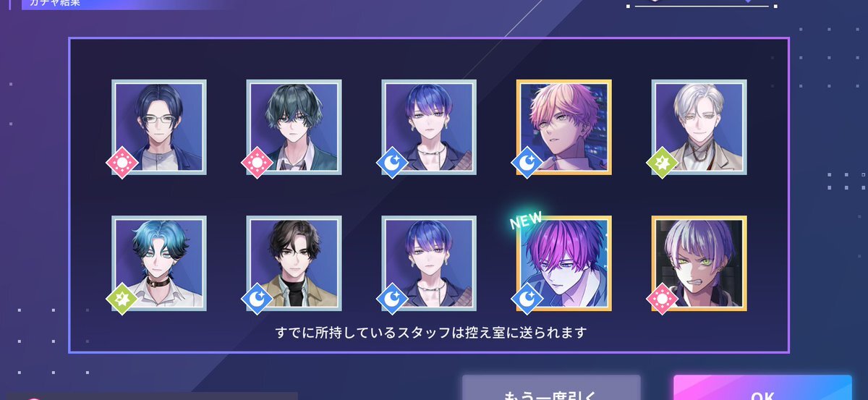Click moon badge on bottom-row blue-haired card
Viewport: 868px width, 400px height.
(391, 299)
